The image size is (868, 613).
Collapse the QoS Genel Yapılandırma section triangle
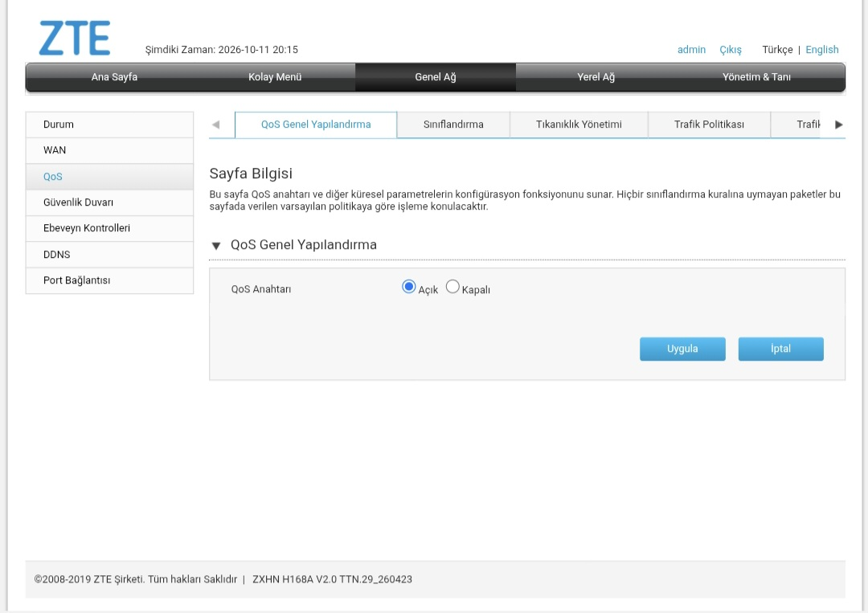click(x=216, y=246)
